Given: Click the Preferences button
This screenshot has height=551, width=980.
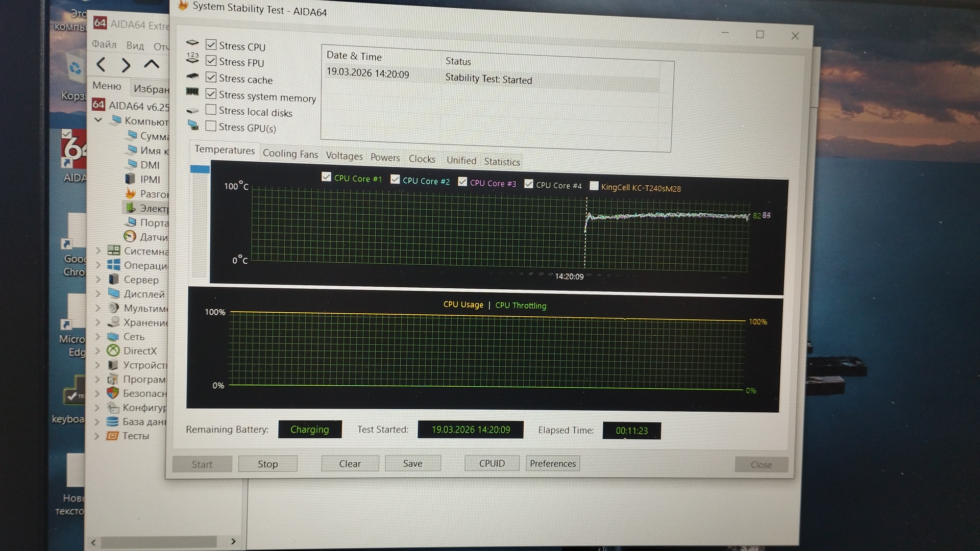Looking at the screenshot, I should pyautogui.click(x=552, y=463).
